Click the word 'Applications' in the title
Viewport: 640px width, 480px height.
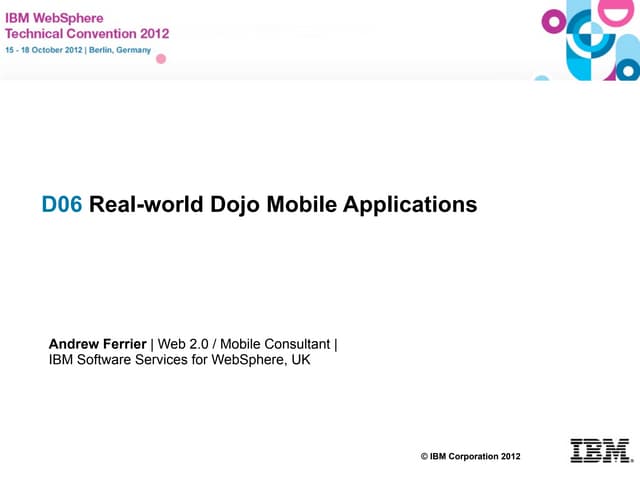coord(410,205)
